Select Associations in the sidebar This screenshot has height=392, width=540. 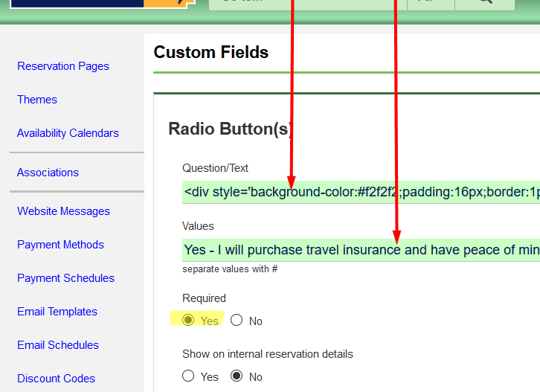click(48, 173)
